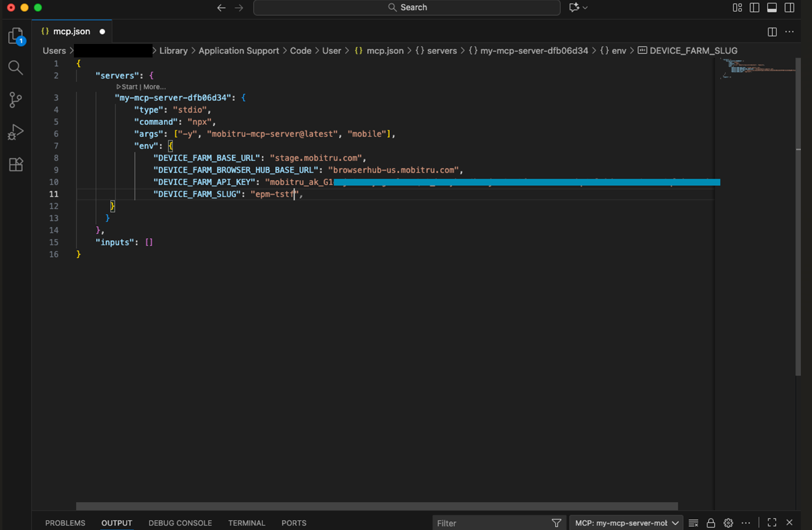
Task: Open the Extensions view
Action: [16, 165]
